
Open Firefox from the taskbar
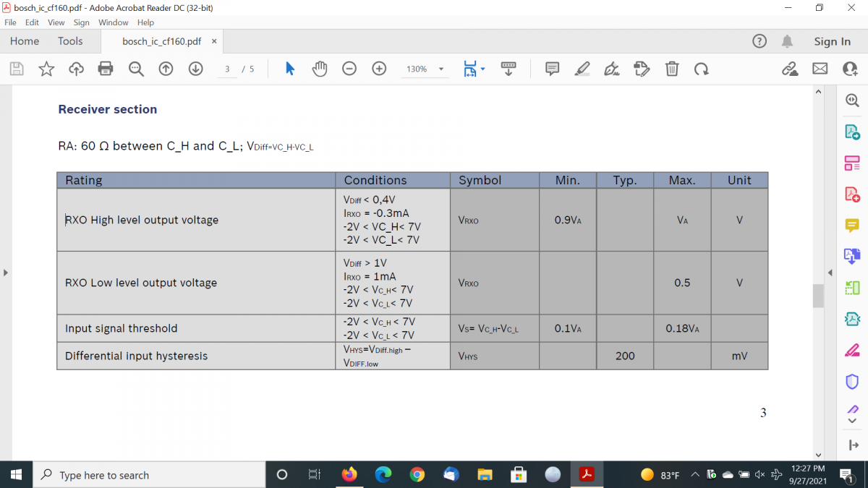click(x=349, y=475)
